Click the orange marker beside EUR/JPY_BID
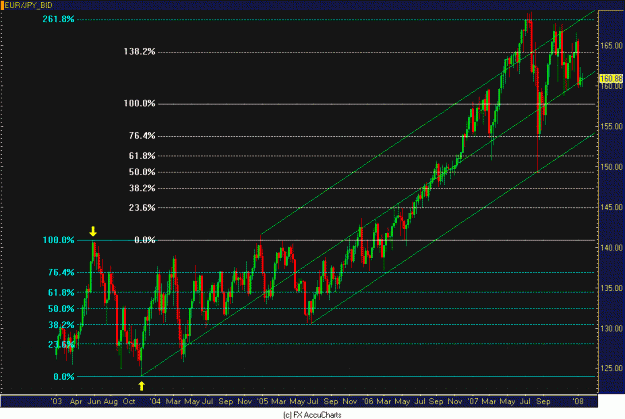 pos(2,5)
